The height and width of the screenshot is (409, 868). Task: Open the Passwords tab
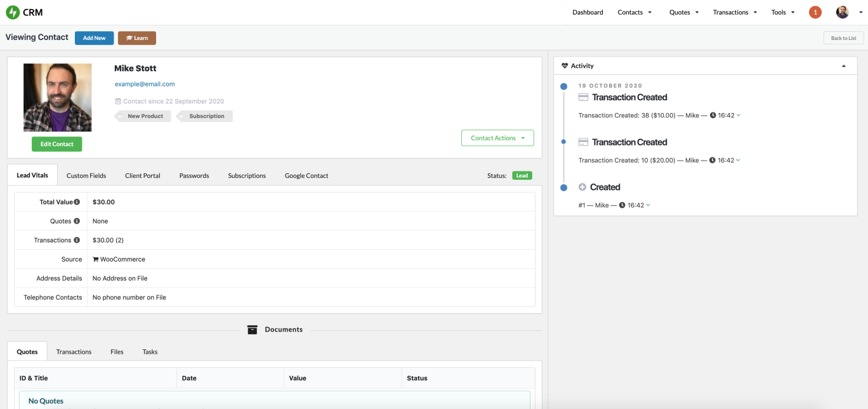click(x=194, y=175)
